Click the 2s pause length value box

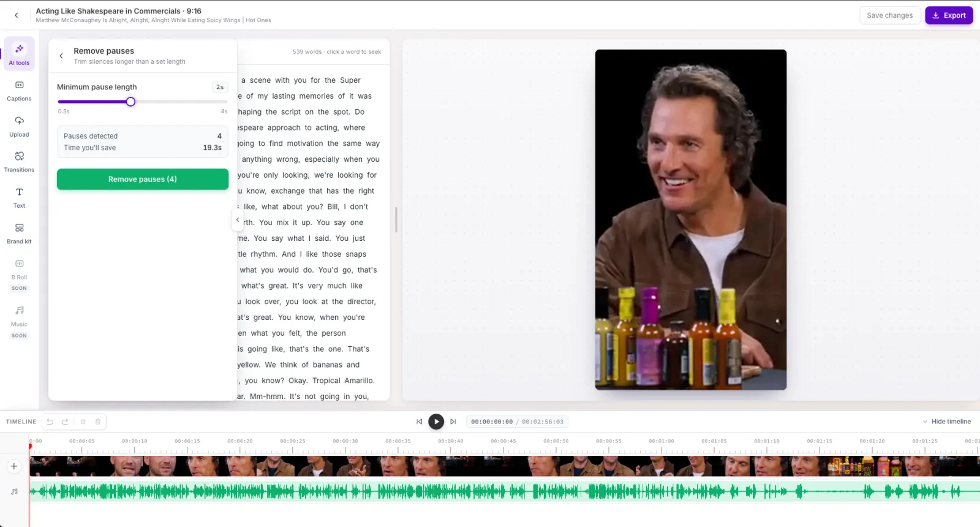(x=220, y=87)
